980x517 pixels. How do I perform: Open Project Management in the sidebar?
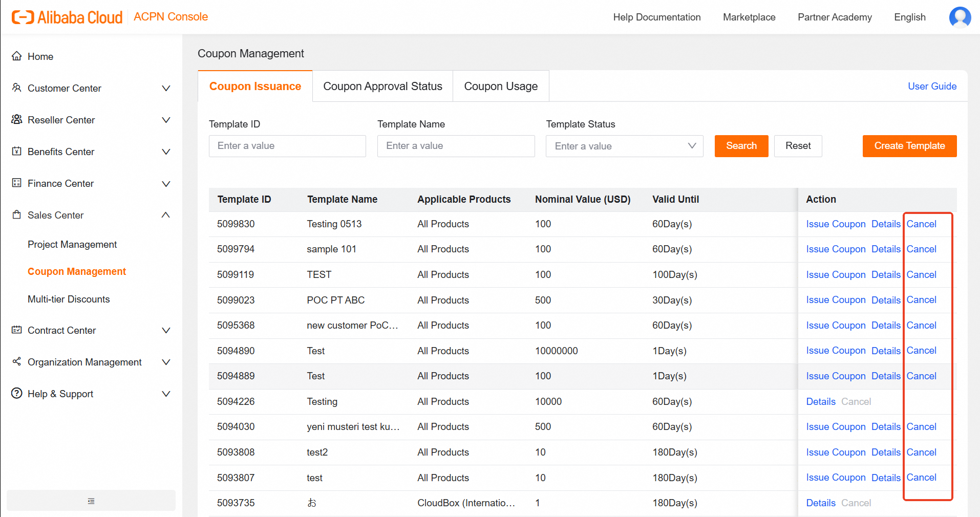(72, 244)
